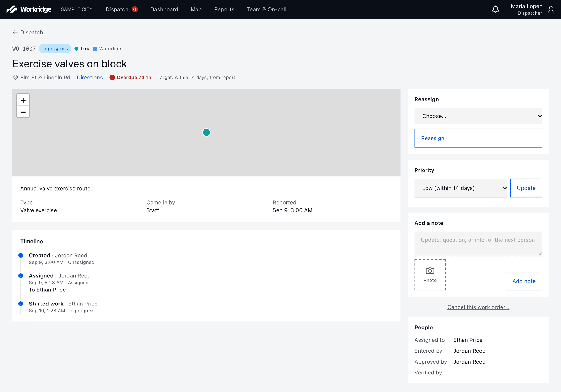Screen dimensions: 561x392
Task: Click the Target within 14 days text
Action: click(196, 78)
